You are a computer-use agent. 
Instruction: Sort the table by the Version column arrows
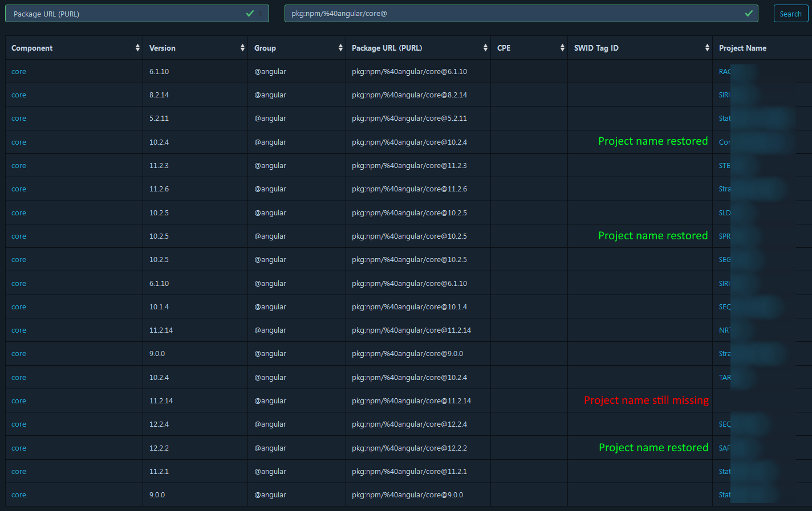(x=242, y=48)
